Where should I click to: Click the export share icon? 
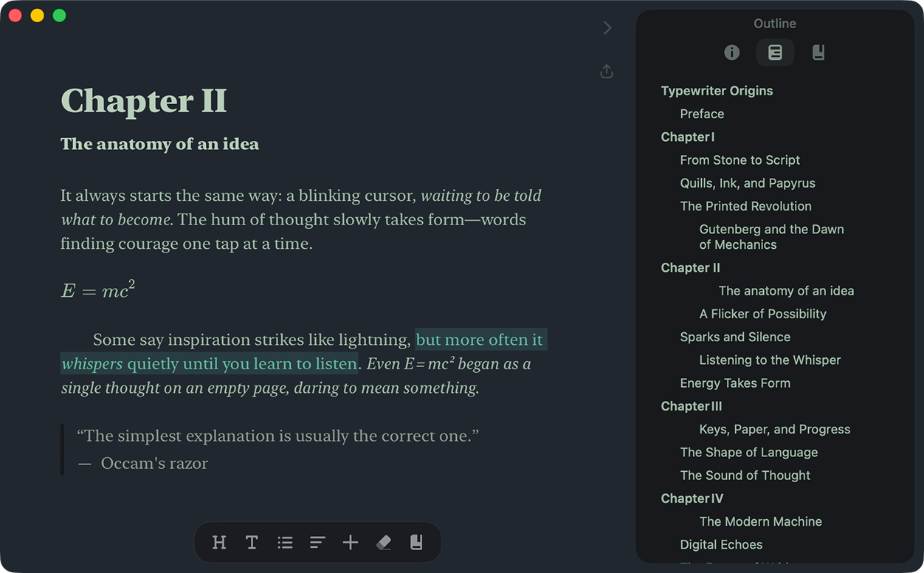[x=607, y=72]
